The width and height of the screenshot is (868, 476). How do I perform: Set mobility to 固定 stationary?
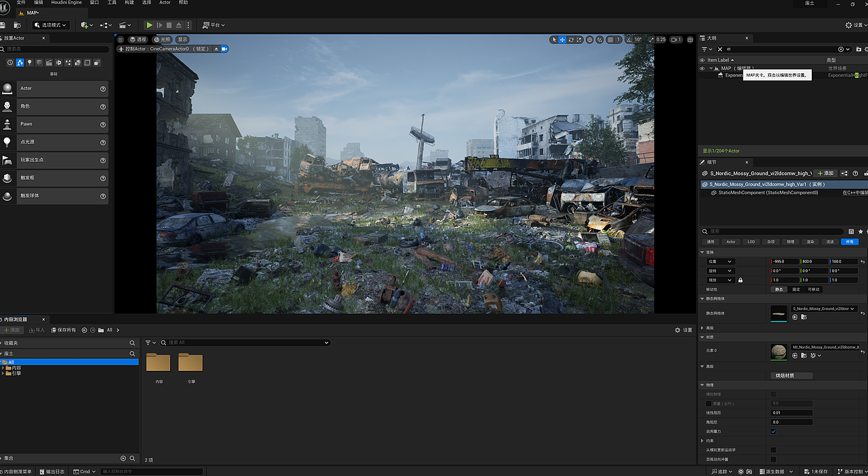pos(796,289)
